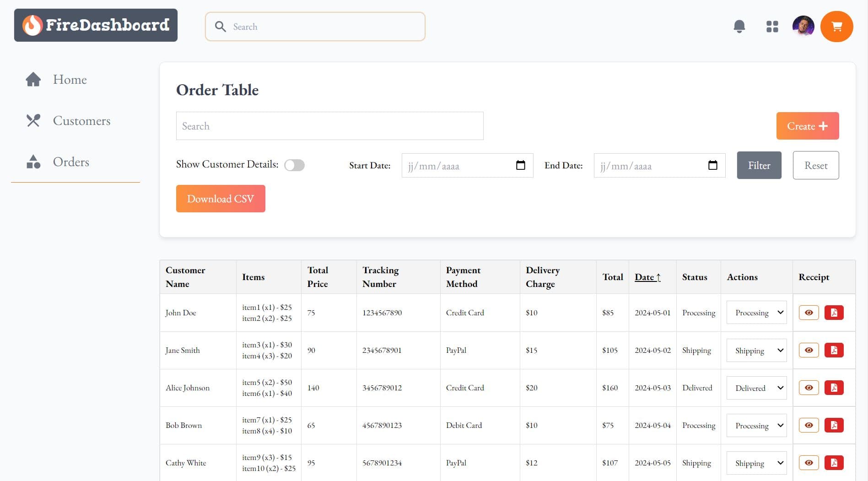868x481 pixels.
Task: Toggle the Show Customer Details switch
Action: [294, 165]
